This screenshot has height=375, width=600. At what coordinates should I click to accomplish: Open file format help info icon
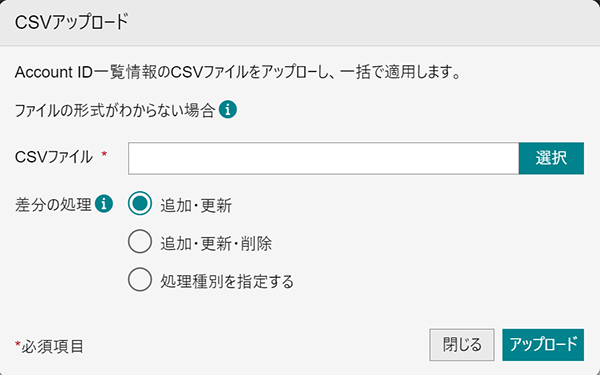[x=228, y=110]
